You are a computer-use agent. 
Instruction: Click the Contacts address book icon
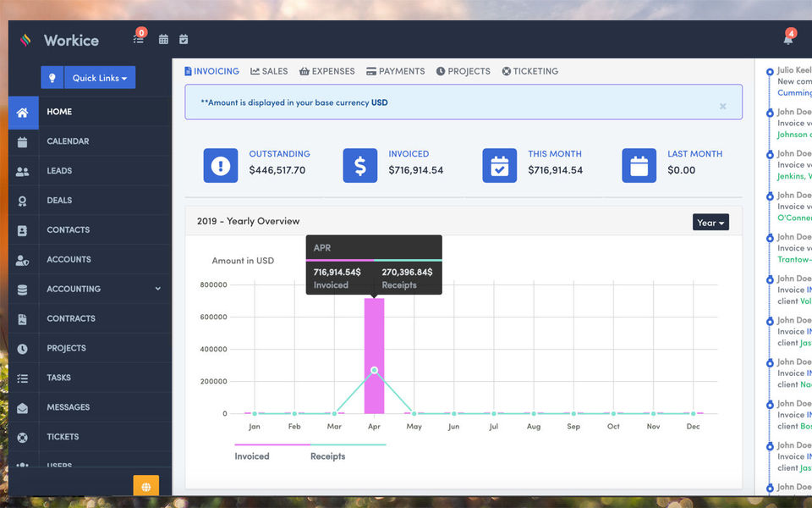point(22,230)
